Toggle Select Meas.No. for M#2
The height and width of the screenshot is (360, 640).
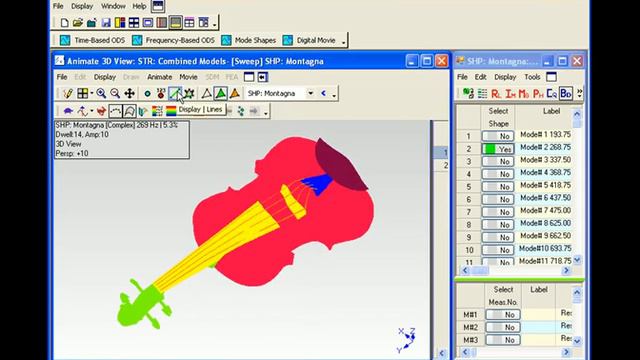[502, 327]
